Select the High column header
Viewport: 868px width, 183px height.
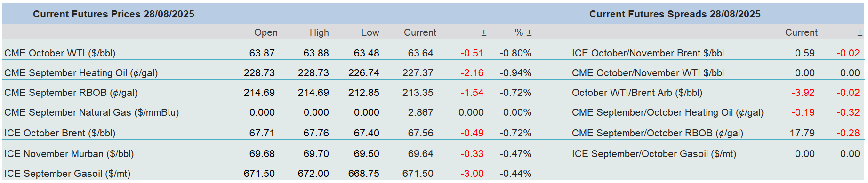319,32
